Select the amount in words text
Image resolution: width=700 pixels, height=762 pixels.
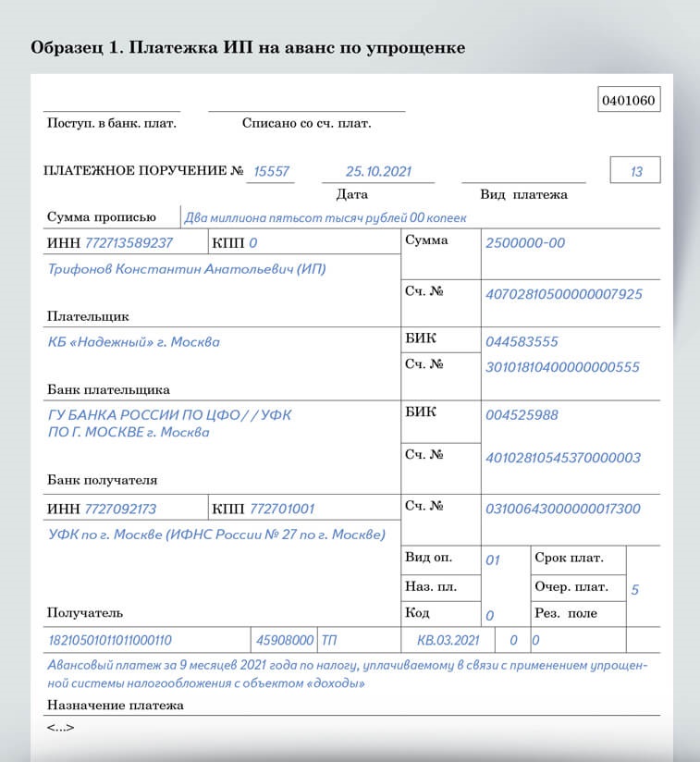coord(325,218)
